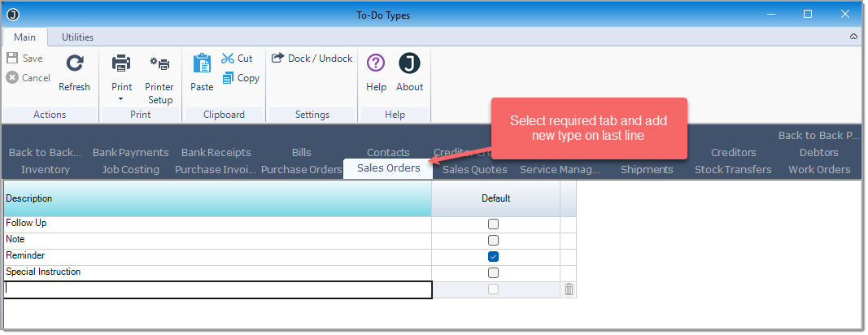The height and width of the screenshot is (335, 868).
Task: Delete the new row with the trash icon
Action: click(569, 289)
